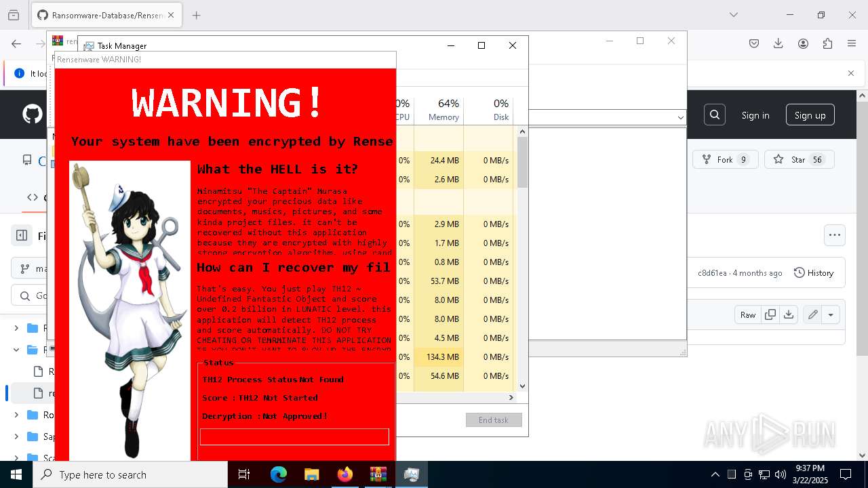The image size is (868, 488).
Task: Open Firefox tab list dropdown arrow
Action: (x=734, y=15)
